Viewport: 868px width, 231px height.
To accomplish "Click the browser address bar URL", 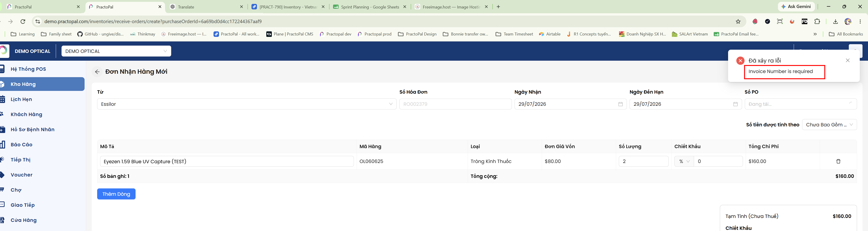I will [x=153, y=22].
